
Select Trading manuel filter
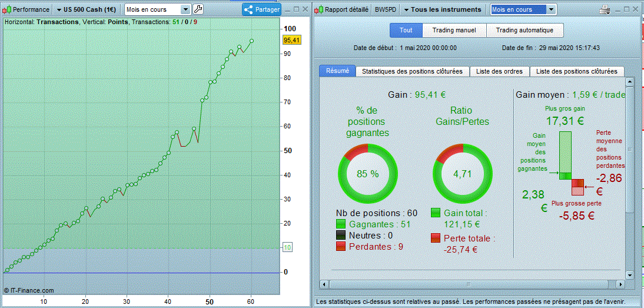point(454,30)
